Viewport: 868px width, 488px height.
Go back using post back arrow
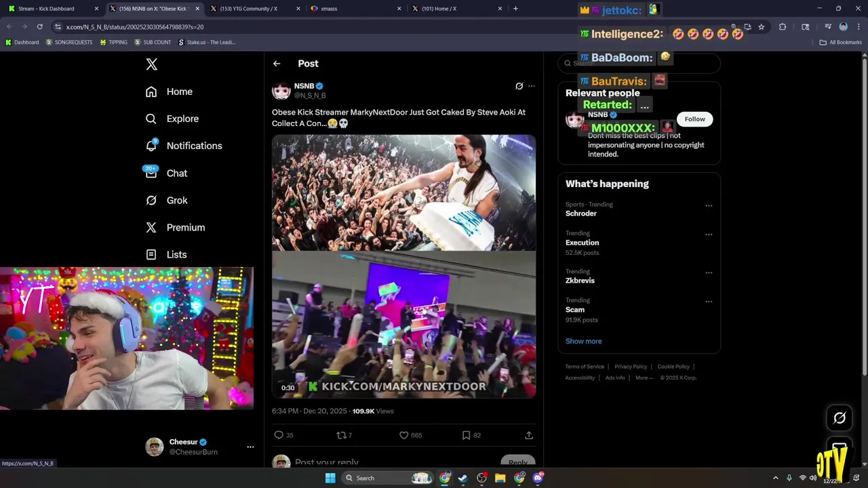coord(277,64)
